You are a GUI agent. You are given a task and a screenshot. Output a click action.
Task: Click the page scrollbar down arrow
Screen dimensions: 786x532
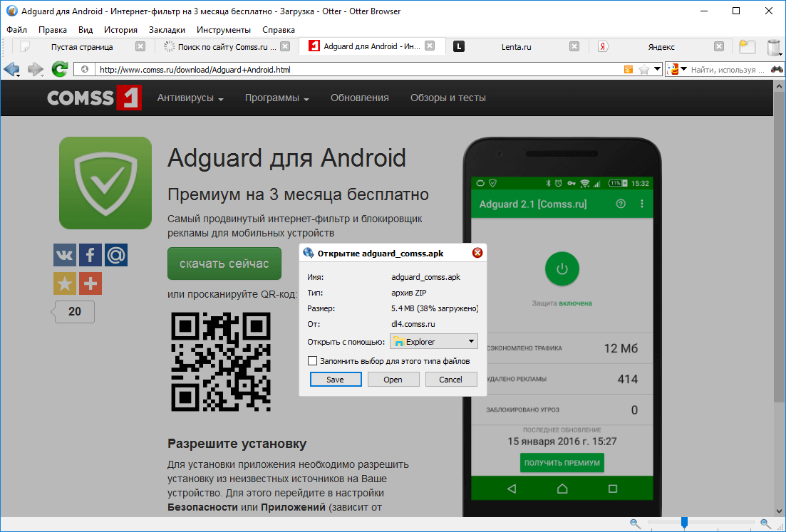(x=778, y=511)
